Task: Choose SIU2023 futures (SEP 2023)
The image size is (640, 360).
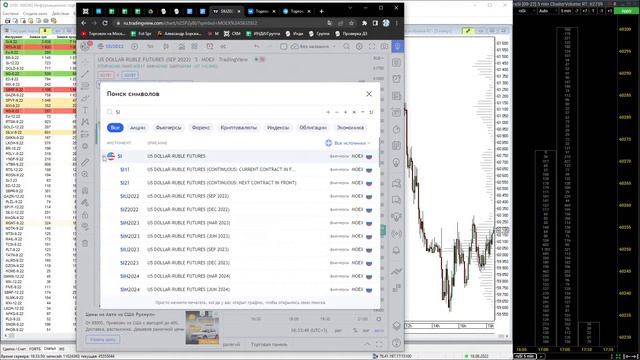Action: click(x=240, y=249)
